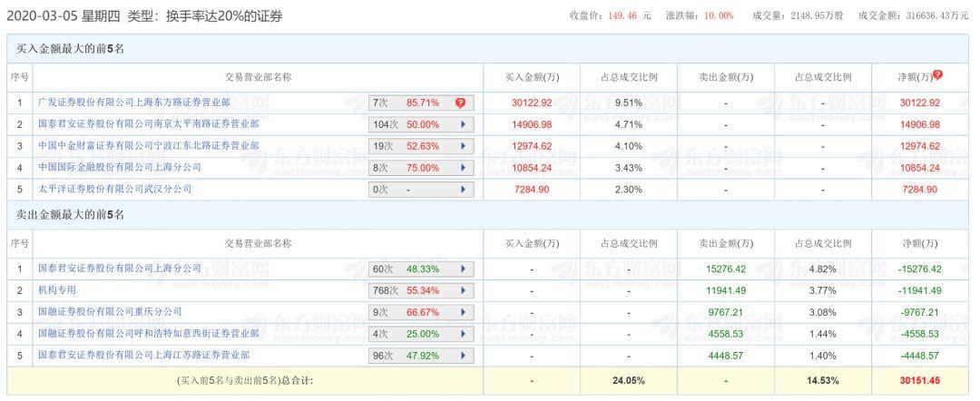
Task: Expand arrow in 太平洋证券武汉分公司 row
Action: pos(463,190)
